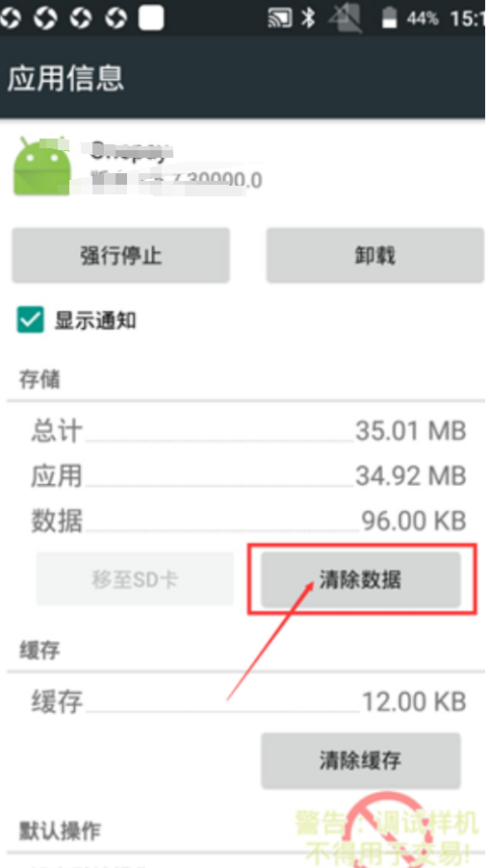Click the 卸载 button
Viewport: 489px width, 868px height.
pos(374,256)
